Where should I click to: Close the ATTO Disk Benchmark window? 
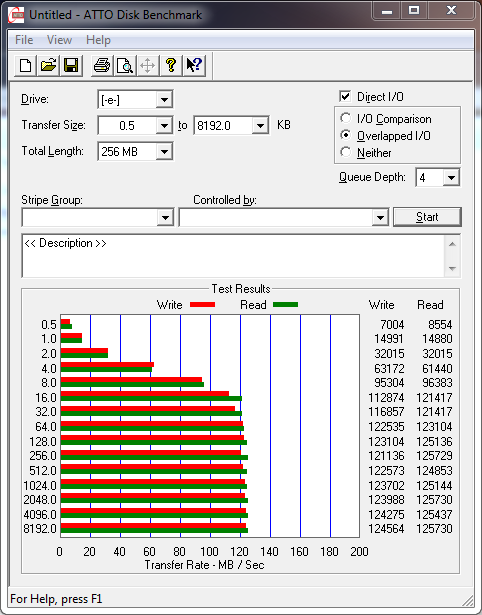coord(451,11)
